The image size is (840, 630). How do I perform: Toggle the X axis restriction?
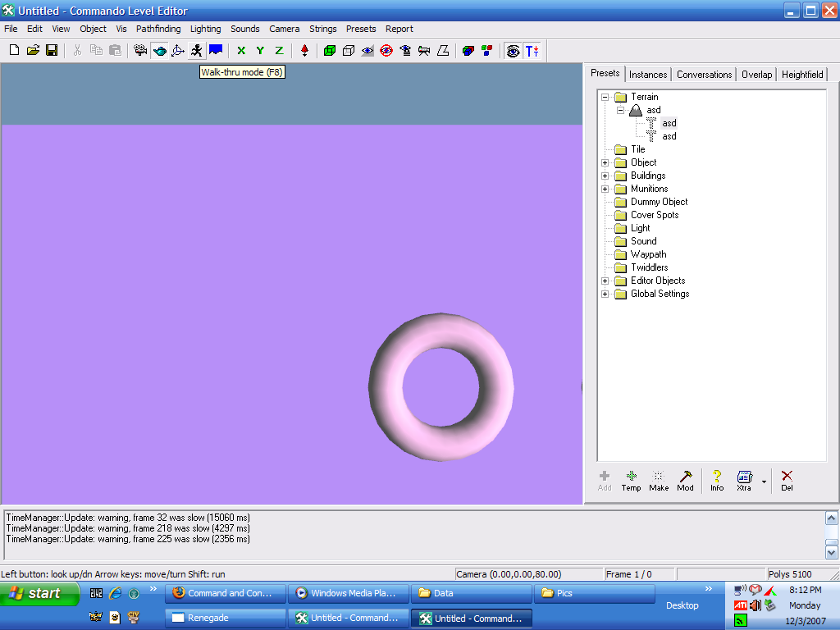coord(241,51)
